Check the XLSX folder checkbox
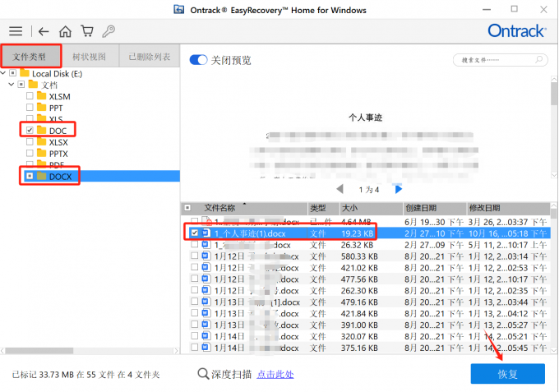 point(30,142)
